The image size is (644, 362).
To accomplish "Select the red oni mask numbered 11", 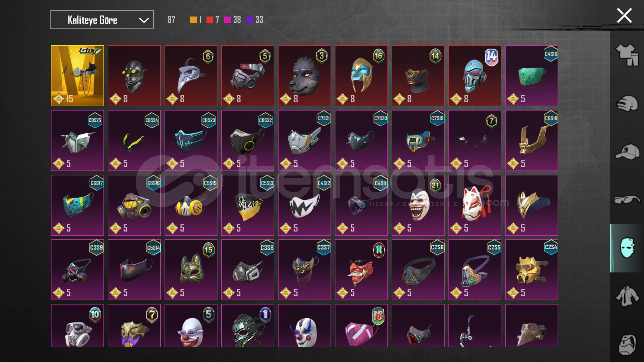I will (x=361, y=270).
